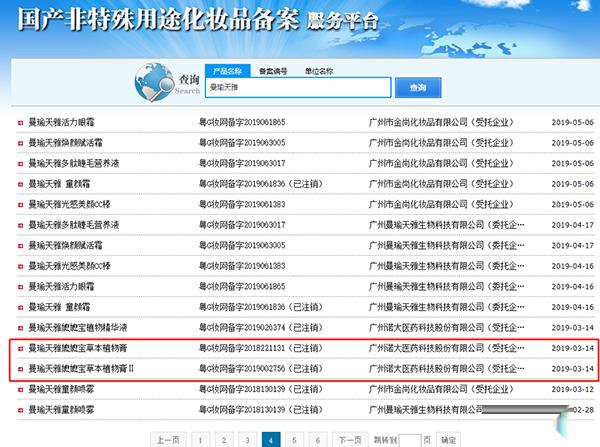The width and height of the screenshot is (600, 447).
Task: Click red bullet beside 光感美颜cc棒 dated 2019-04-16
Action: 21,267
